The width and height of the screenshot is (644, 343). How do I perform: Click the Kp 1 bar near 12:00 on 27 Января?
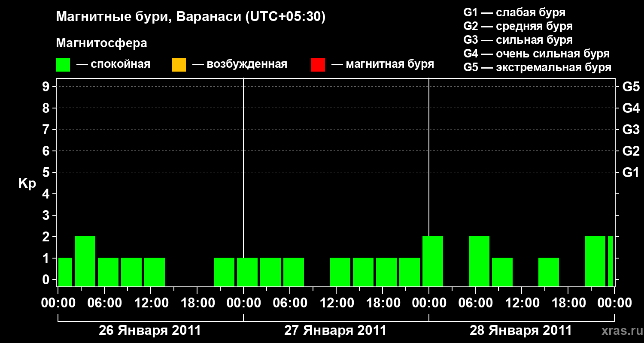click(x=340, y=272)
